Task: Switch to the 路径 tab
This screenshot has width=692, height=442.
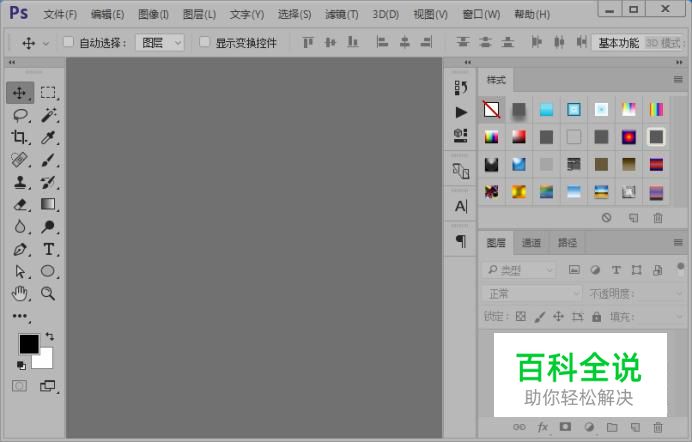Action: (567, 243)
